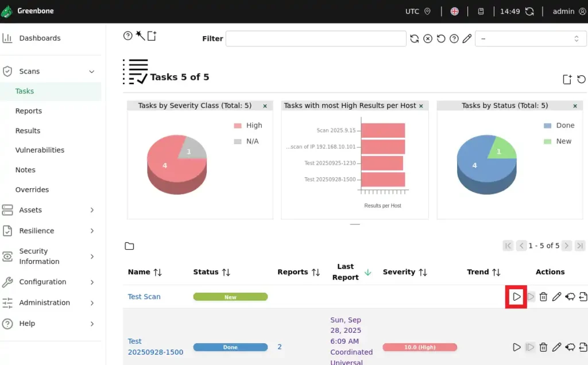Screen dimensions: 588x365
Task: Toggle sorting by Status column
Action: 226,272
